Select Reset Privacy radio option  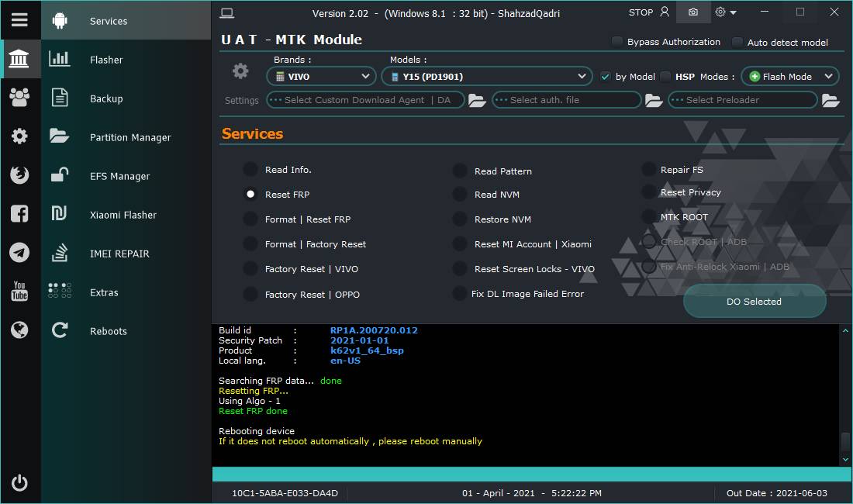coord(648,192)
